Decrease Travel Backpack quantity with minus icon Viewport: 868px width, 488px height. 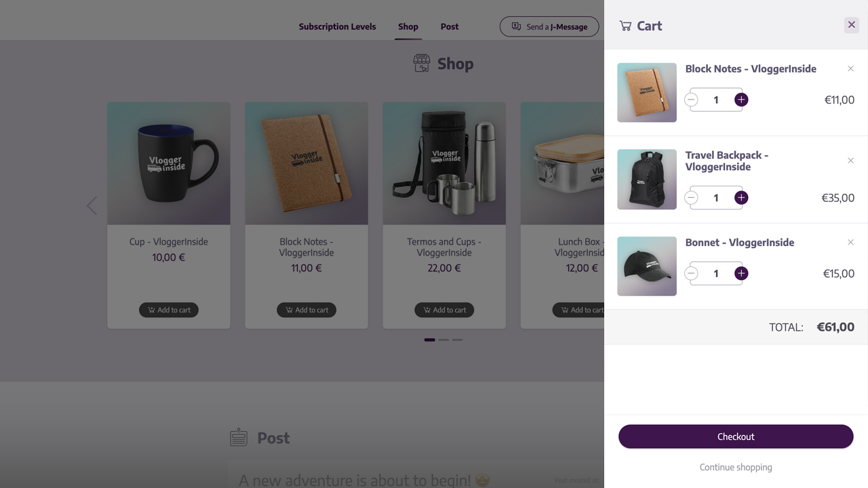pos(690,197)
